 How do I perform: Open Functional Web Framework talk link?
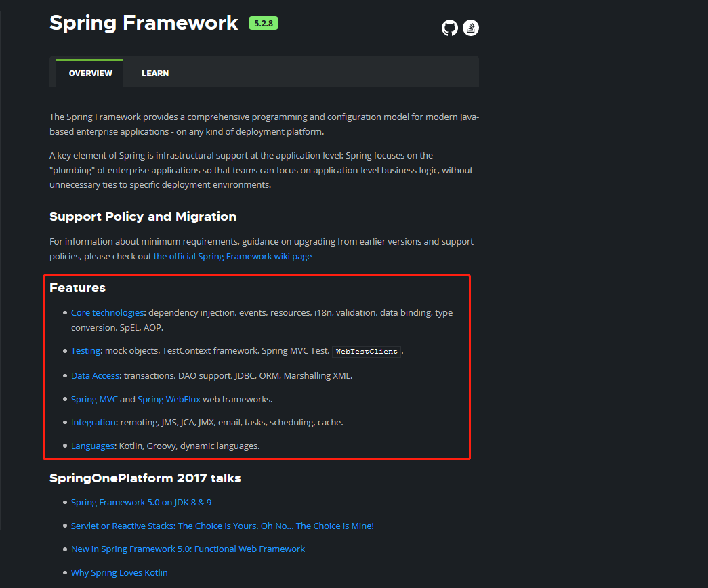188,549
